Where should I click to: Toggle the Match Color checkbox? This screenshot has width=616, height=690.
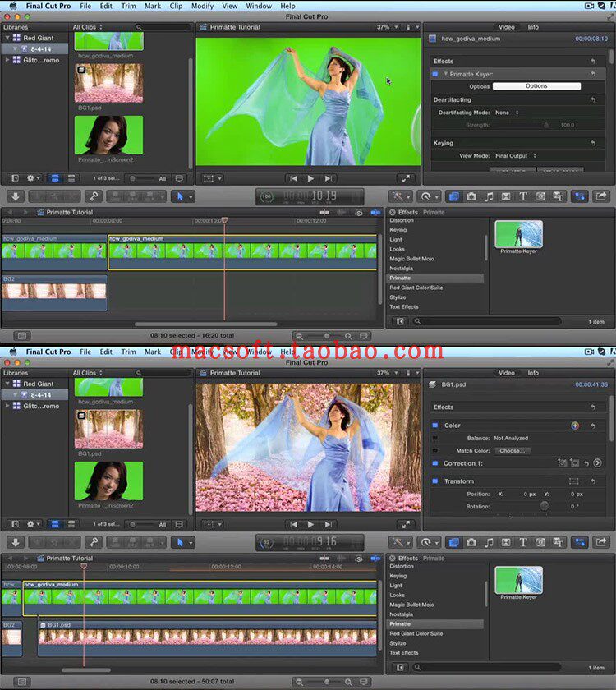(434, 451)
